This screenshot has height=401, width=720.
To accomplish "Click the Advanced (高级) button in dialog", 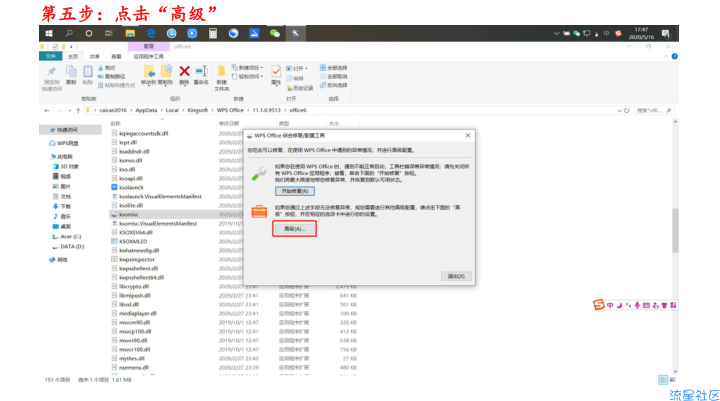I will coord(294,229).
